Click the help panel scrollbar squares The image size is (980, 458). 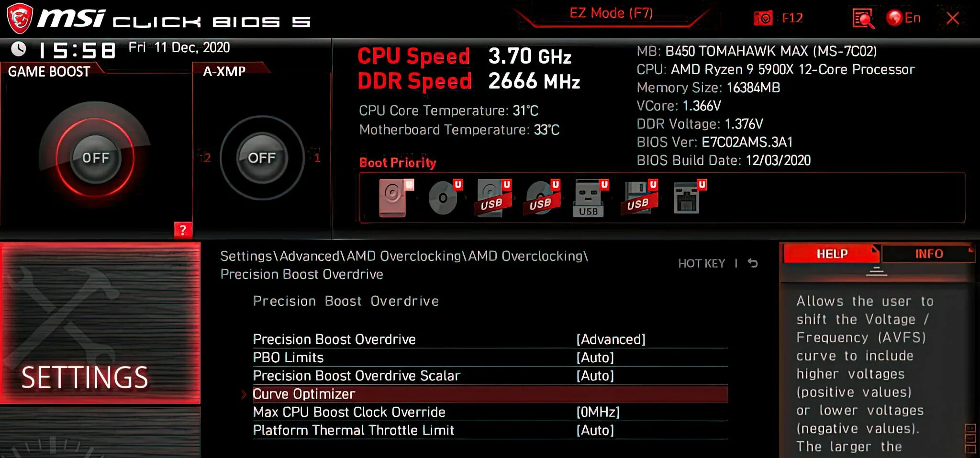(970, 439)
